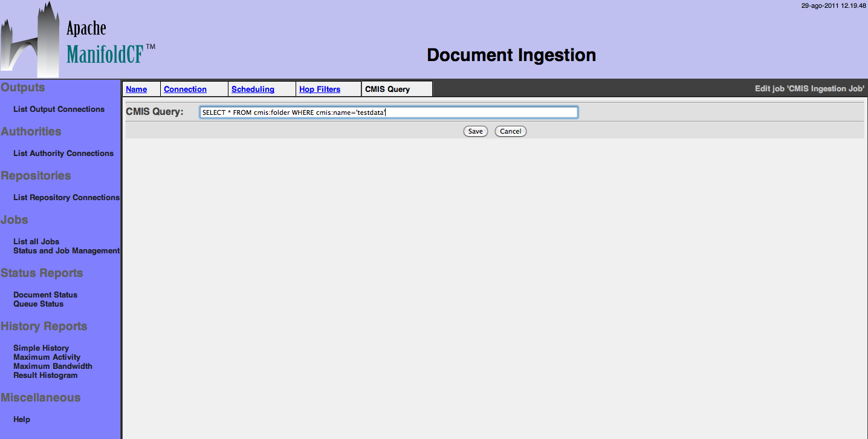Click the Apache ManifoldCF logo
Image resolution: width=868 pixels, height=439 pixels.
tap(77, 41)
